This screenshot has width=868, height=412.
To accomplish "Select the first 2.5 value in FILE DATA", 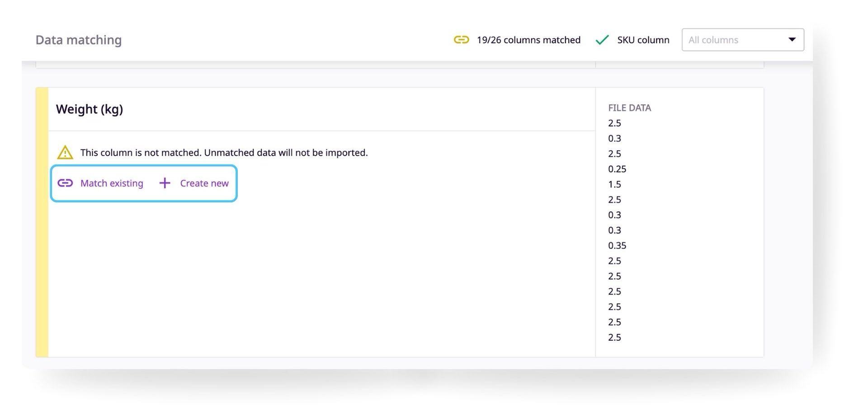I will click(614, 123).
